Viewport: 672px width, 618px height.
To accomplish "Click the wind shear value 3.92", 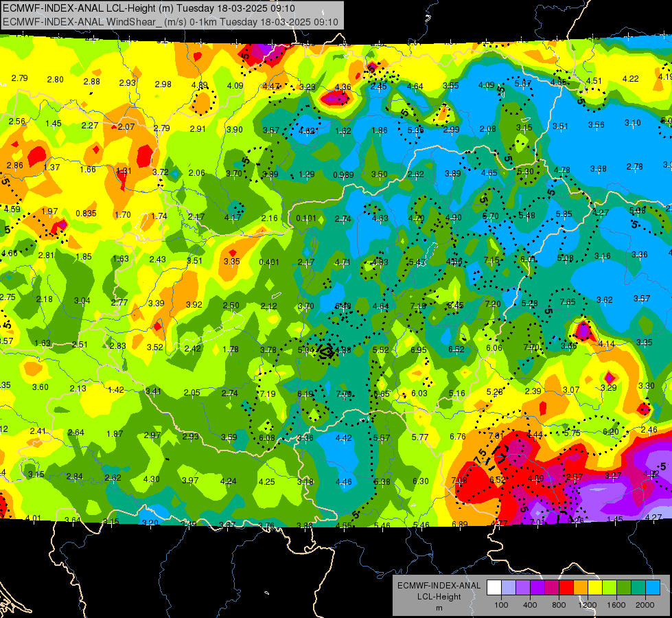I will click(194, 304).
